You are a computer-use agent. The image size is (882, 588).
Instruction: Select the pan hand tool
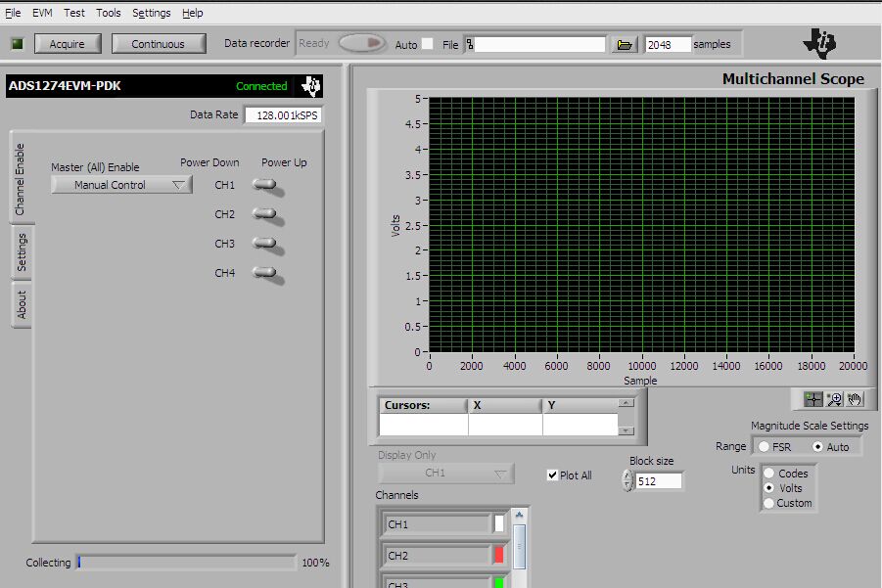(855, 398)
